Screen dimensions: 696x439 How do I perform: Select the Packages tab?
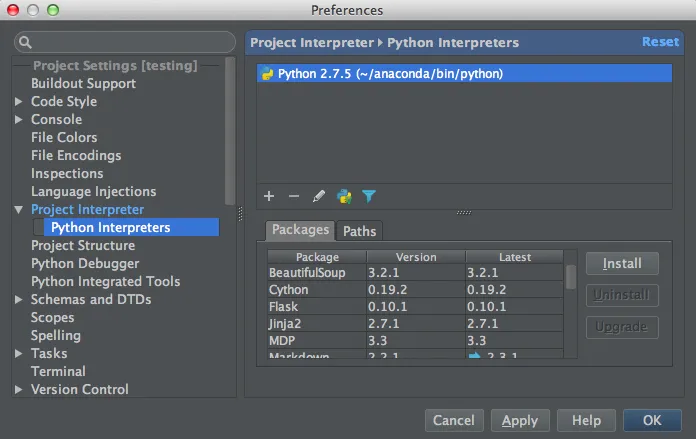pos(300,230)
